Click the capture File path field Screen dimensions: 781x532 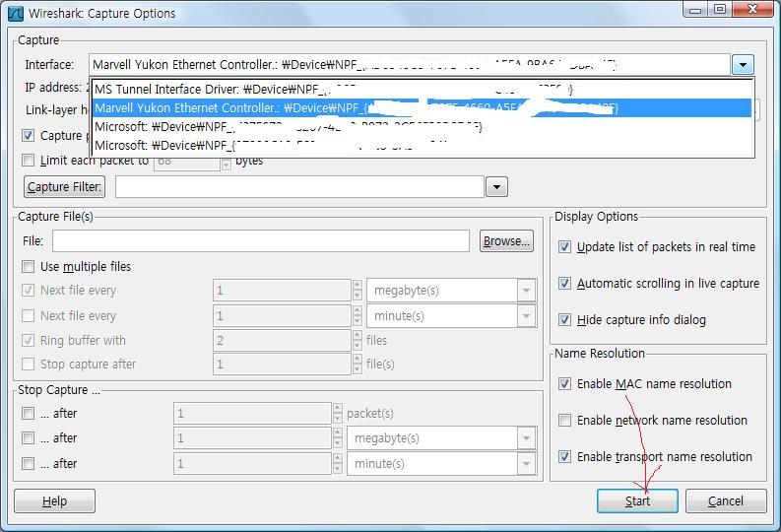tap(261, 241)
